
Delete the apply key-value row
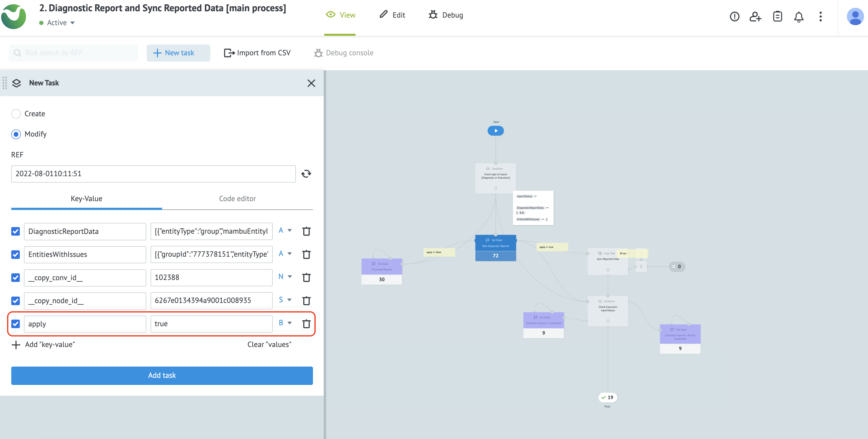[306, 324]
